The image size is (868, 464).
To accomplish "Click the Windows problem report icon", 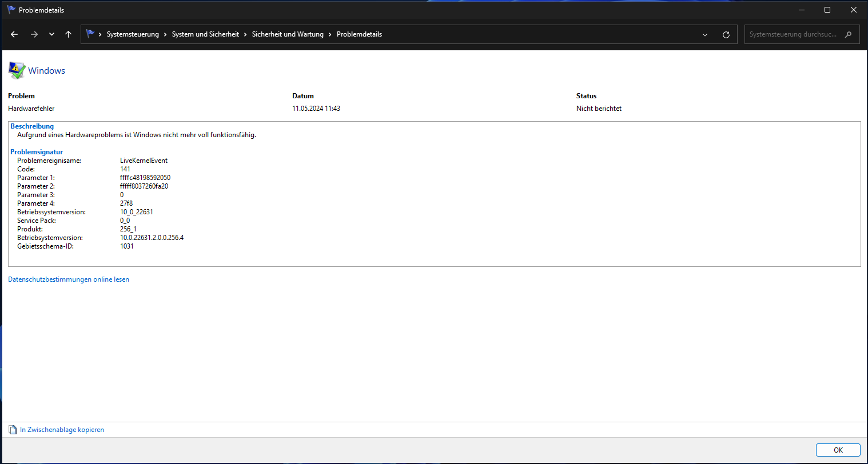I will click(x=17, y=70).
